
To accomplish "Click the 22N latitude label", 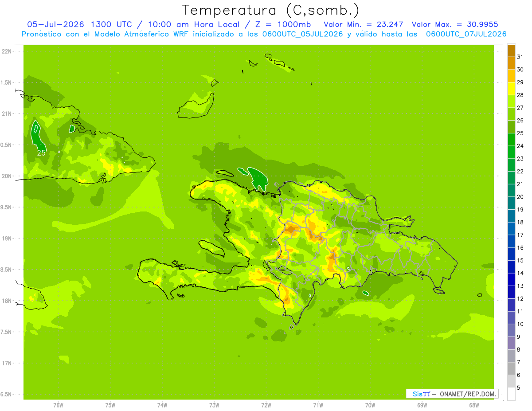I will pyautogui.click(x=7, y=51).
